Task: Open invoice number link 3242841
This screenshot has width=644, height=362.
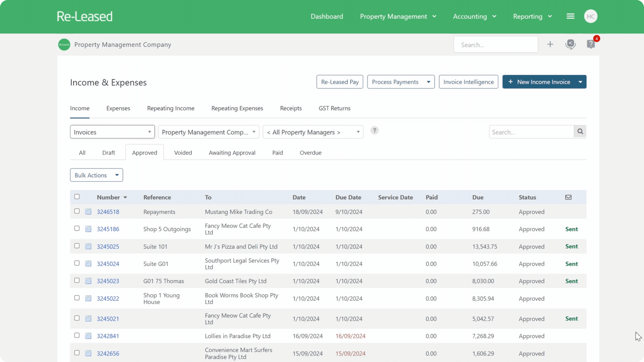Action: point(108,336)
